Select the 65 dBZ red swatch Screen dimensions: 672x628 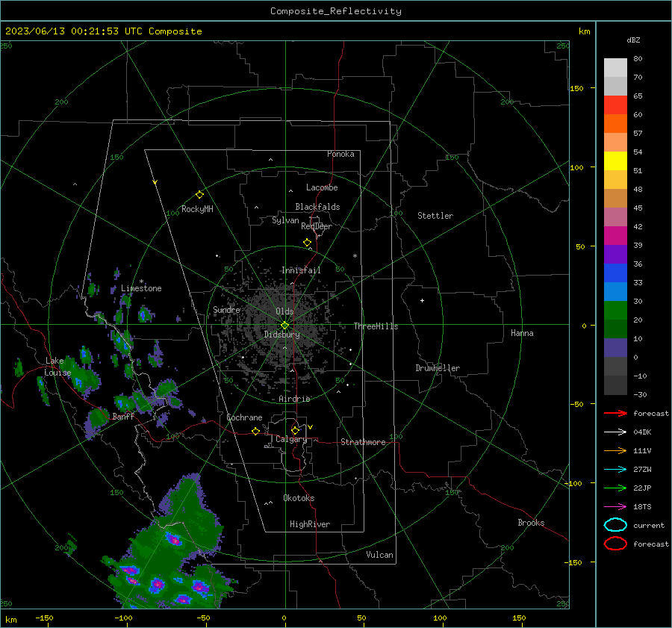(x=615, y=105)
